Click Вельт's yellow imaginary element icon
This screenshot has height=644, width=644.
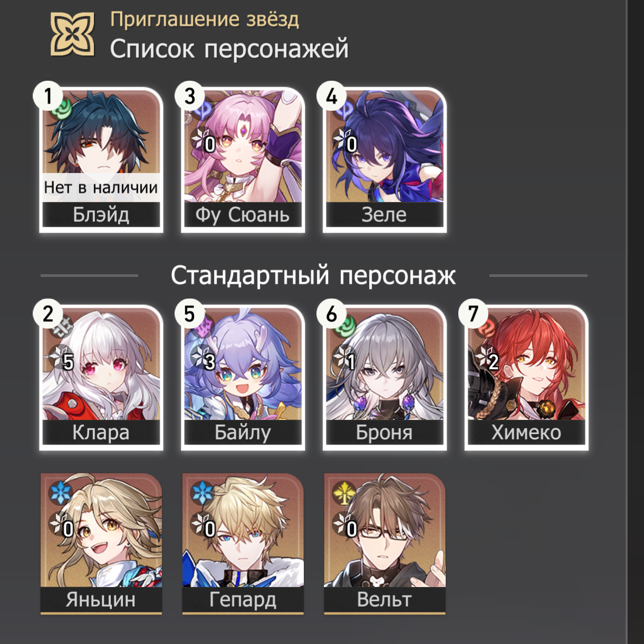tap(343, 493)
